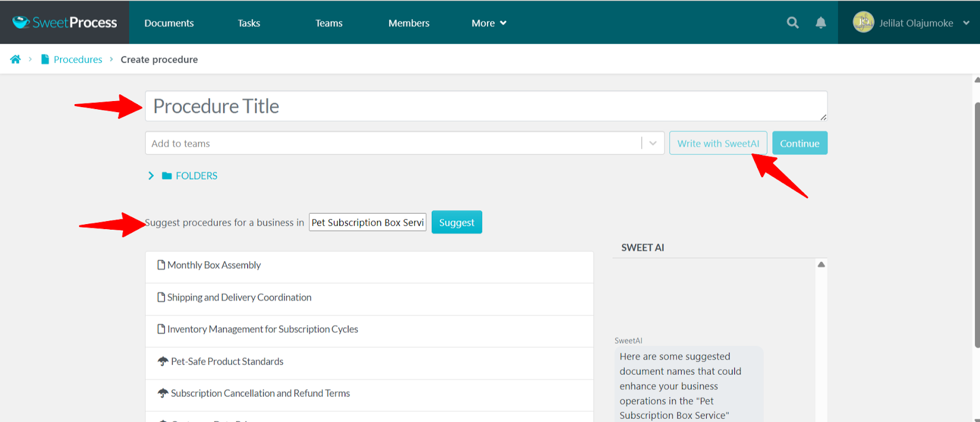This screenshot has height=422, width=980.
Task: Select Subscription Cancellation and Refund Terms
Action: tap(369, 395)
